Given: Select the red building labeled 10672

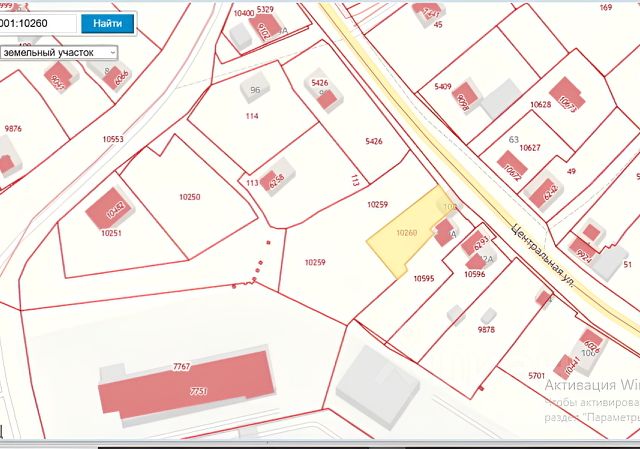Looking at the screenshot, I should click(512, 164).
